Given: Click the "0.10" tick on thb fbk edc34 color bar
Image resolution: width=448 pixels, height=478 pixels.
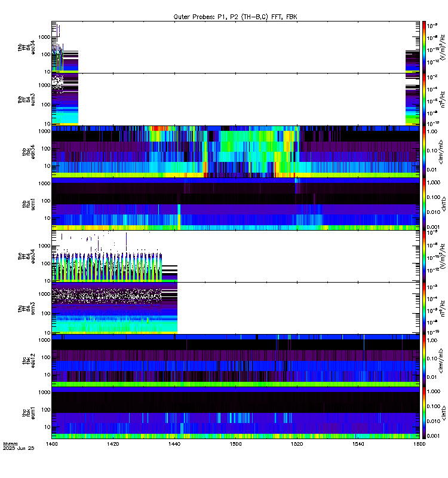Looking at the screenshot, I should pyautogui.click(x=432, y=151).
